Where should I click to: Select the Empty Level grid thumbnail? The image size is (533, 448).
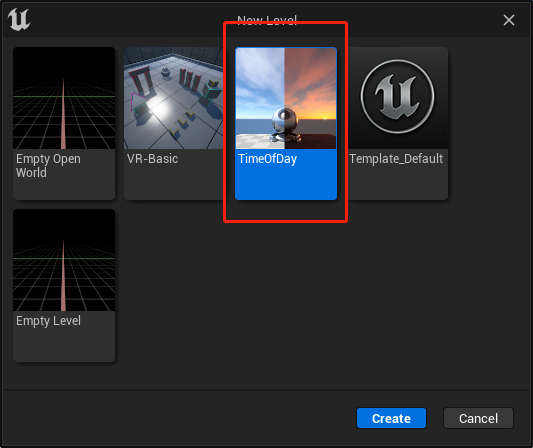click(x=64, y=260)
